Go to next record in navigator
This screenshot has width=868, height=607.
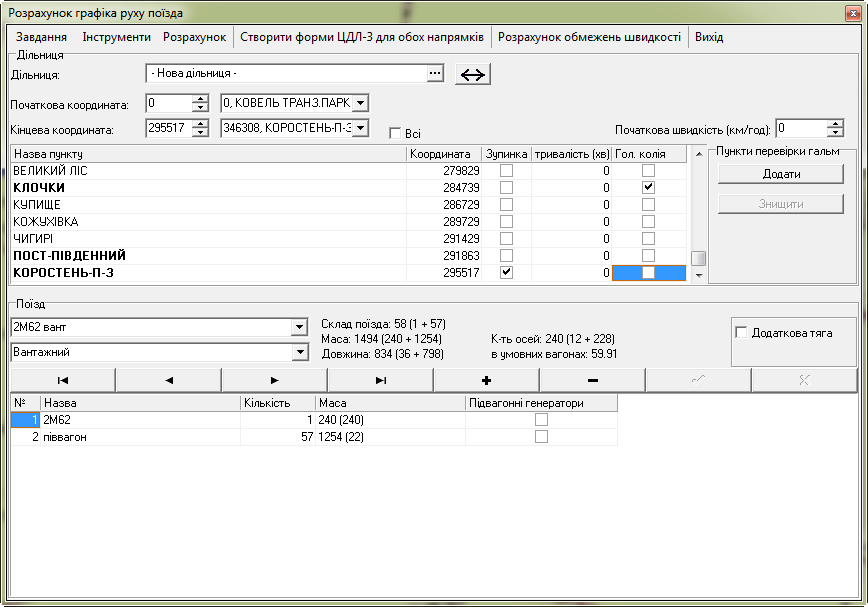(x=275, y=380)
